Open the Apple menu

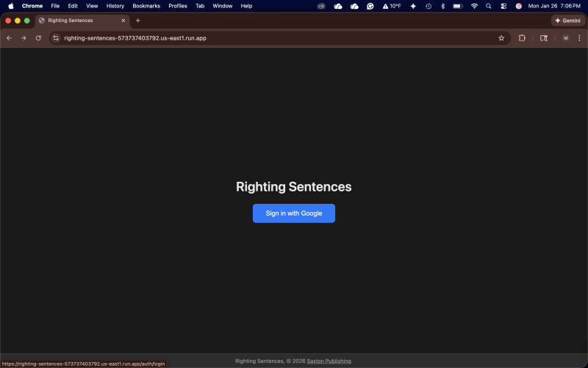point(11,6)
